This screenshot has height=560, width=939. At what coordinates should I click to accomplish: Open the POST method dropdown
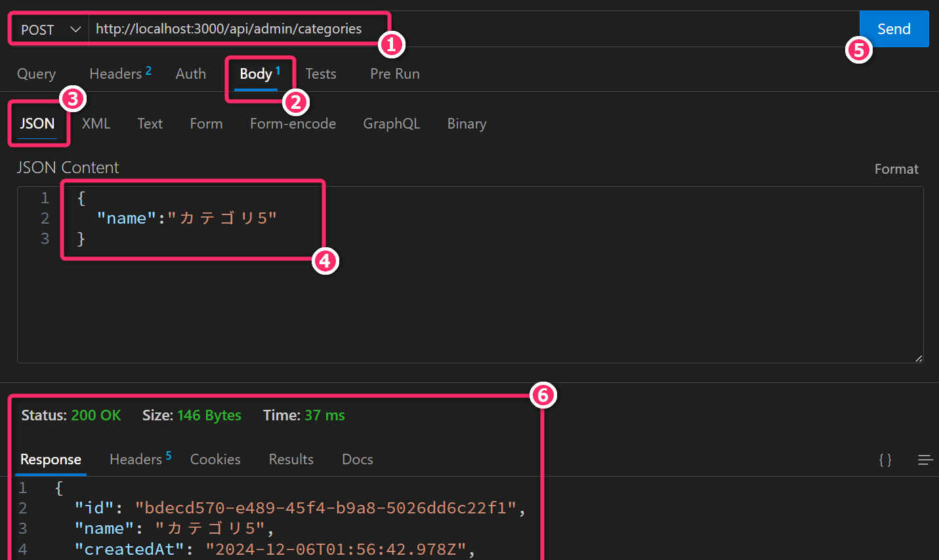51,30
